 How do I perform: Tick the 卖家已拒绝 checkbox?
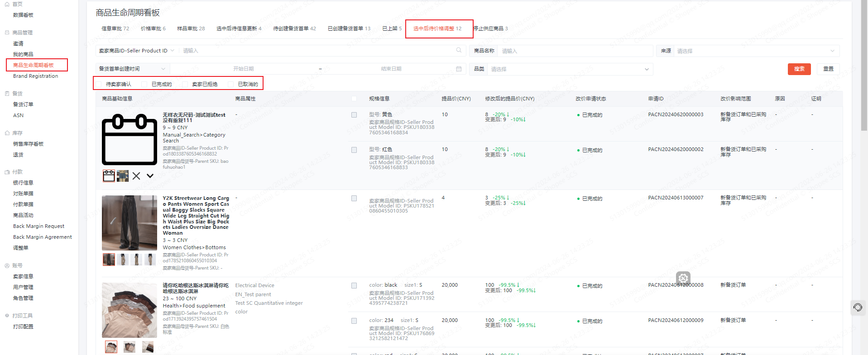pos(185,84)
